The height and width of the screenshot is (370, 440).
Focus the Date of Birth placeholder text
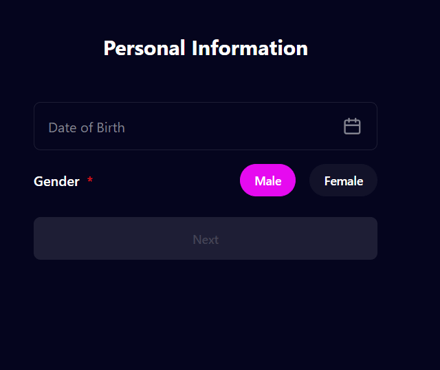point(87,128)
